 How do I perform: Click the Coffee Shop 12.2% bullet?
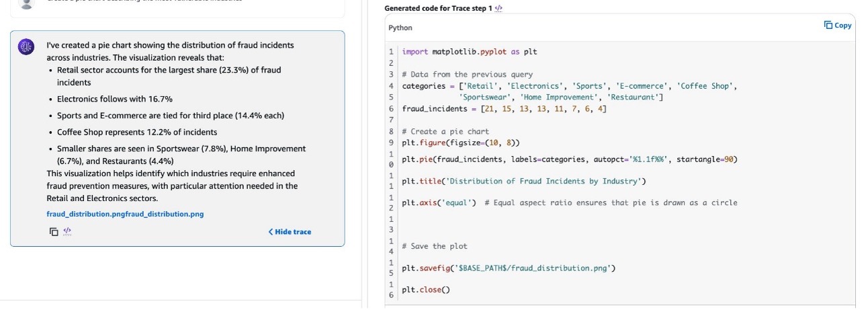coord(137,132)
